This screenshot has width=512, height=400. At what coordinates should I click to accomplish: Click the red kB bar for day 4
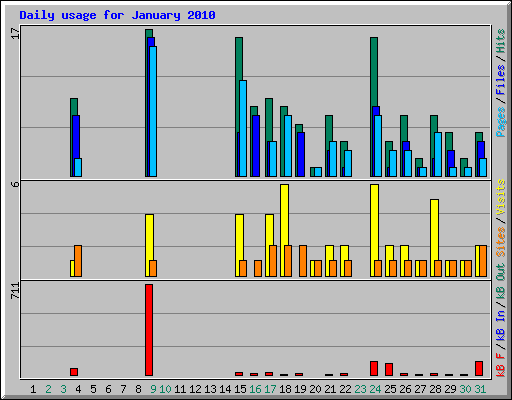pos(74,372)
